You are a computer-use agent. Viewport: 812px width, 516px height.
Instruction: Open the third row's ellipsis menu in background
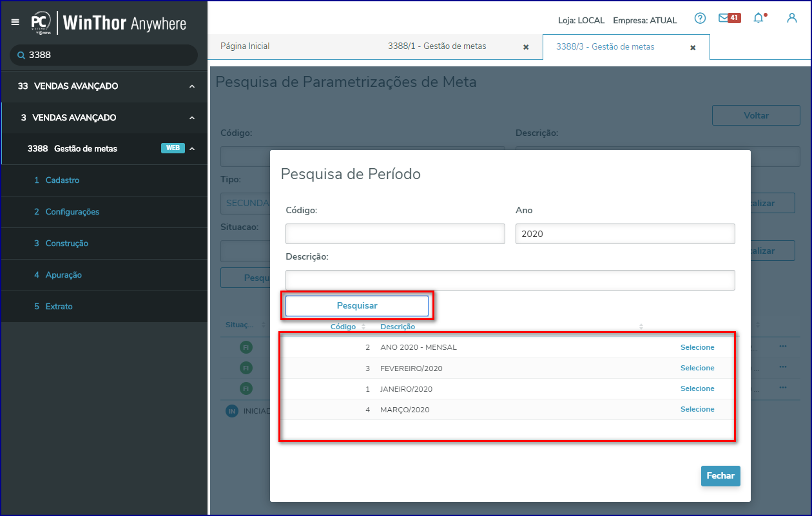click(x=783, y=388)
